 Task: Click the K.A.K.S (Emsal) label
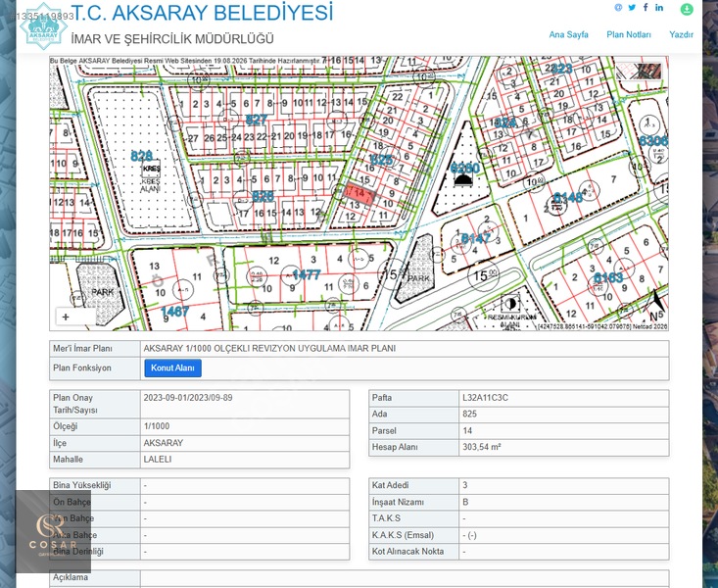click(x=403, y=535)
